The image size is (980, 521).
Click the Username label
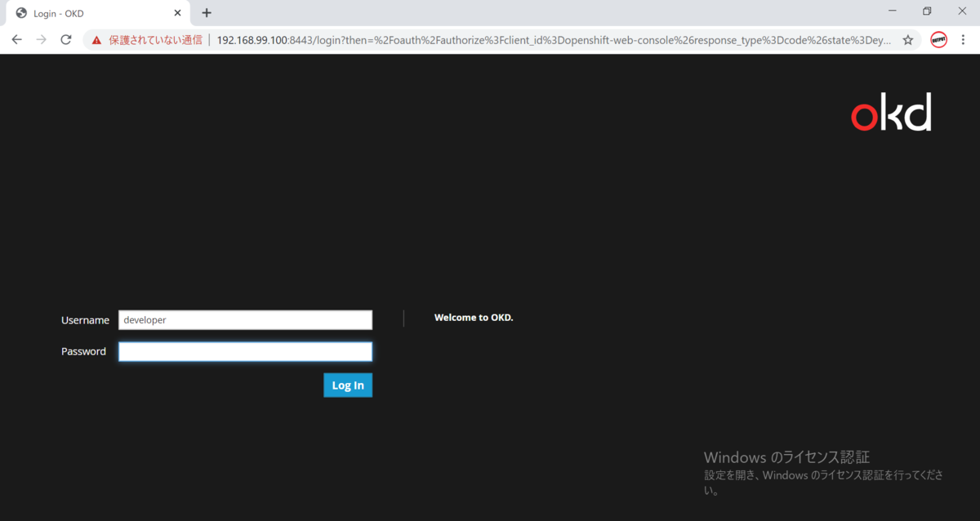coord(85,320)
